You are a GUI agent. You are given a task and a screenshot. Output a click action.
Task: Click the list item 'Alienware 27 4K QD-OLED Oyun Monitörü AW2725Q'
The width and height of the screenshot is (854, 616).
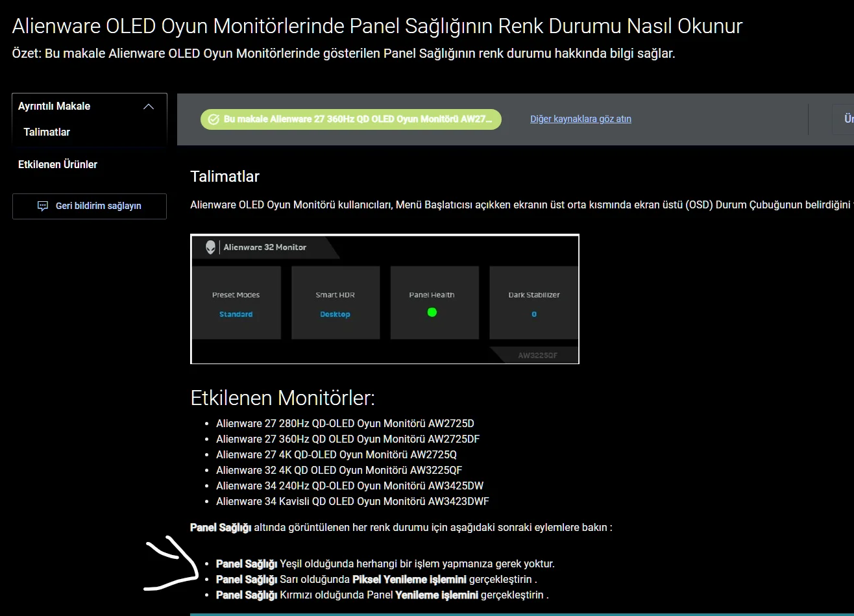tap(336, 455)
